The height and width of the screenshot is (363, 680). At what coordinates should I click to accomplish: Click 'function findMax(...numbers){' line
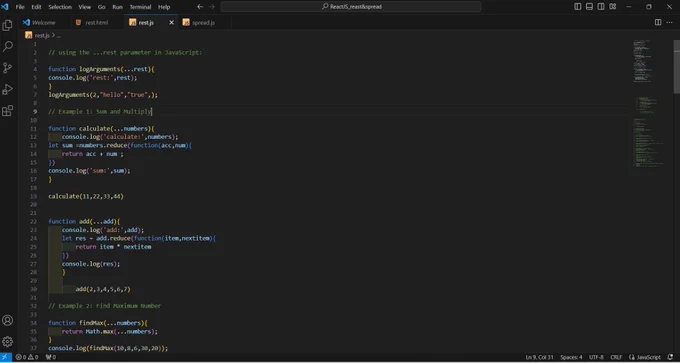click(x=98, y=323)
